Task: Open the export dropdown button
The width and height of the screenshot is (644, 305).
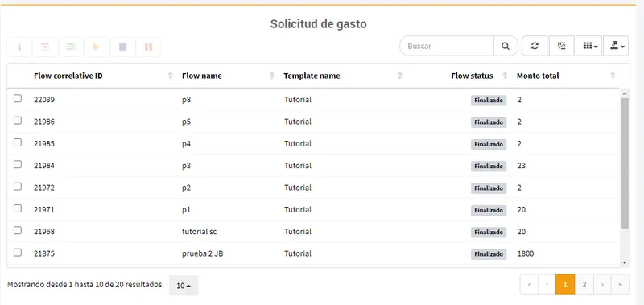Action: [616, 46]
